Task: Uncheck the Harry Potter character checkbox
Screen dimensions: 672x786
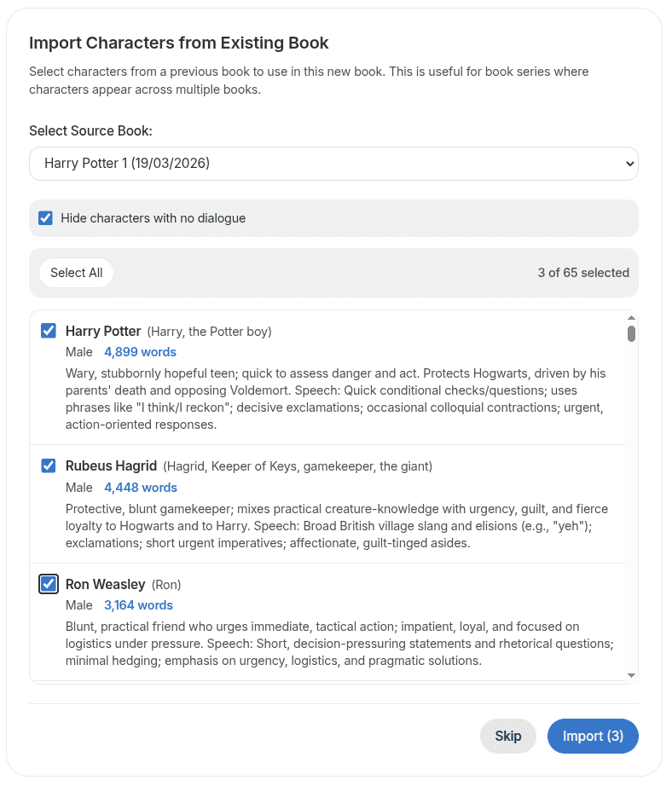Action: point(49,331)
